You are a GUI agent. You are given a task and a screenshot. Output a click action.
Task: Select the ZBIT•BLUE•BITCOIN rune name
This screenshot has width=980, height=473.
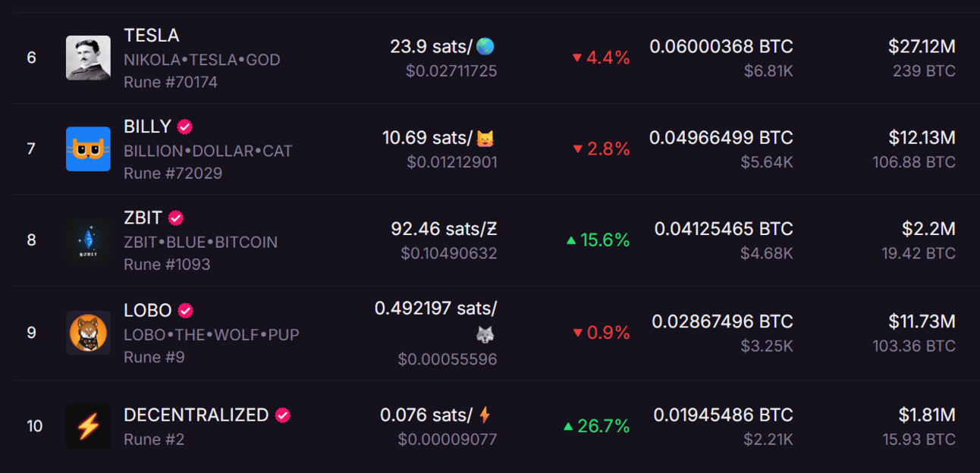201,243
